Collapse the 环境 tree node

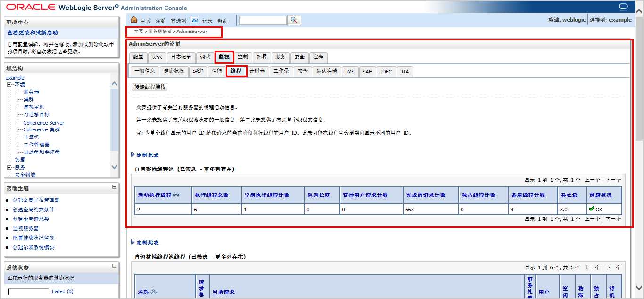pos(8,84)
